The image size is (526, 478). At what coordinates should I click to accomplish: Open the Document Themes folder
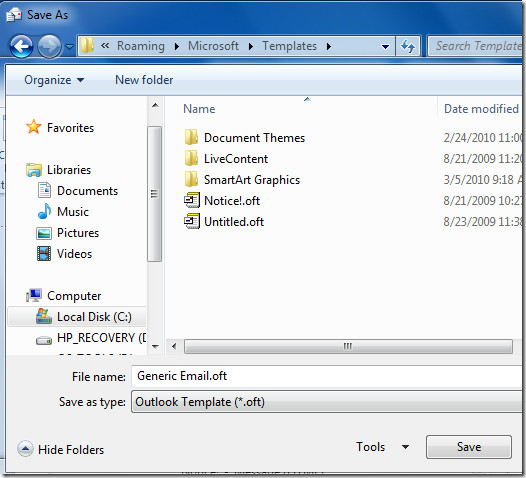245,138
